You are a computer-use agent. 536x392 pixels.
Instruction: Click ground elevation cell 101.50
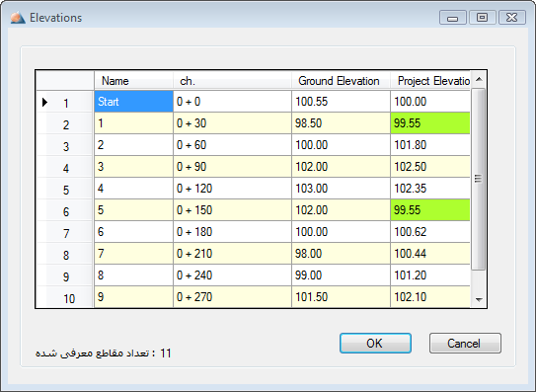[341, 297]
